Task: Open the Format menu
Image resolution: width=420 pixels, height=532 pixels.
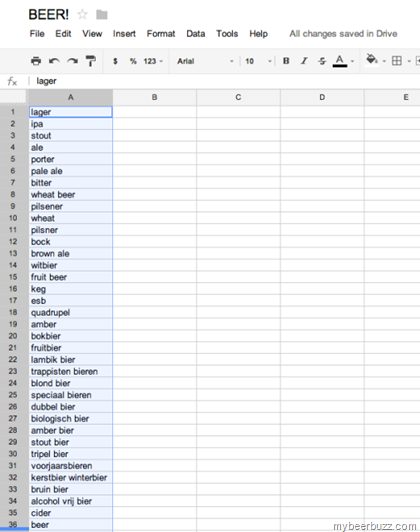Action: tap(161, 34)
